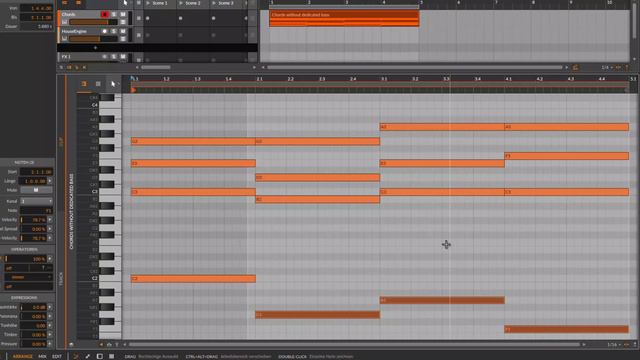Select the pointer tool in note editor

click(x=113, y=84)
